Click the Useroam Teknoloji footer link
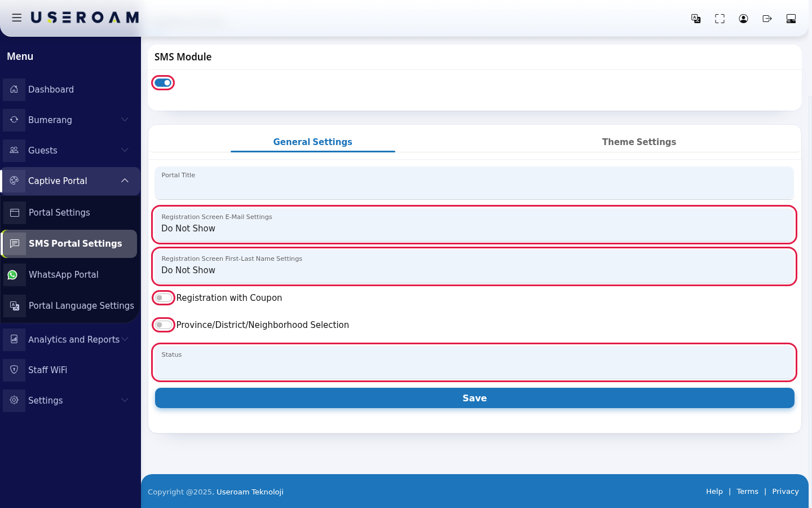812x508 pixels. [250, 492]
